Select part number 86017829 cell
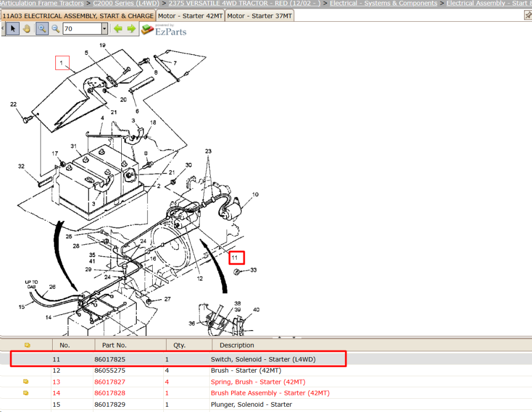The width and height of the screenshot is (532, 412). coord(110,405)
